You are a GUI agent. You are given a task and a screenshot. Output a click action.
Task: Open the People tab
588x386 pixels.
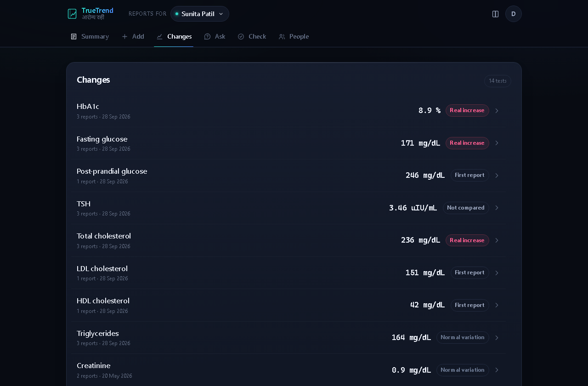point(294,37)
